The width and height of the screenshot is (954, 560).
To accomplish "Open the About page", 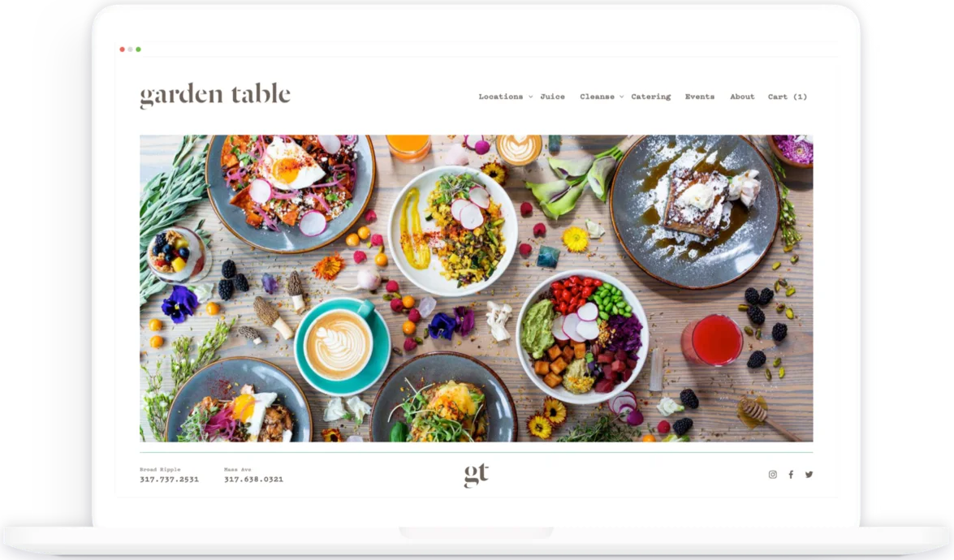I will (742, 97).
